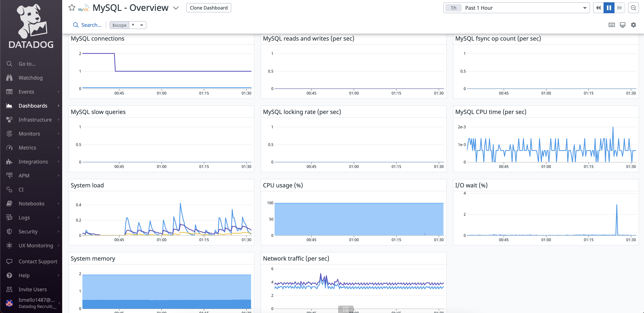644x313 pixels.
Task: Open Contact Support chat
Action: [x=38, y=262]
